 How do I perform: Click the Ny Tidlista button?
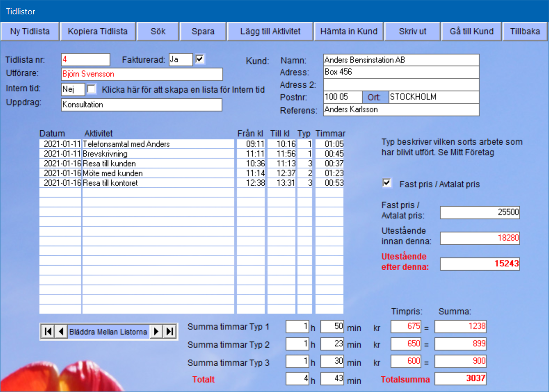[x=30, y=32]
